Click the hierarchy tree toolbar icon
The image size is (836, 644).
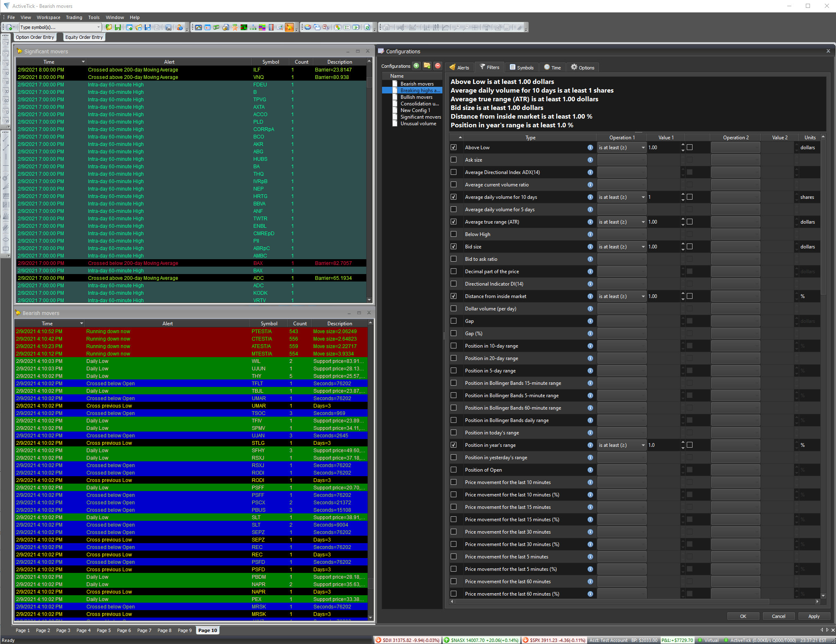(253, 27)
